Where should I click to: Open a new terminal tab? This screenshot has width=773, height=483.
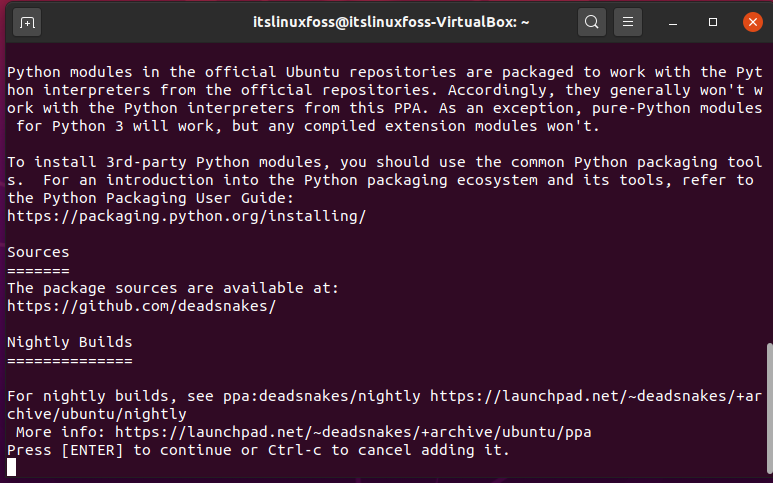click(x=27, y=22)
